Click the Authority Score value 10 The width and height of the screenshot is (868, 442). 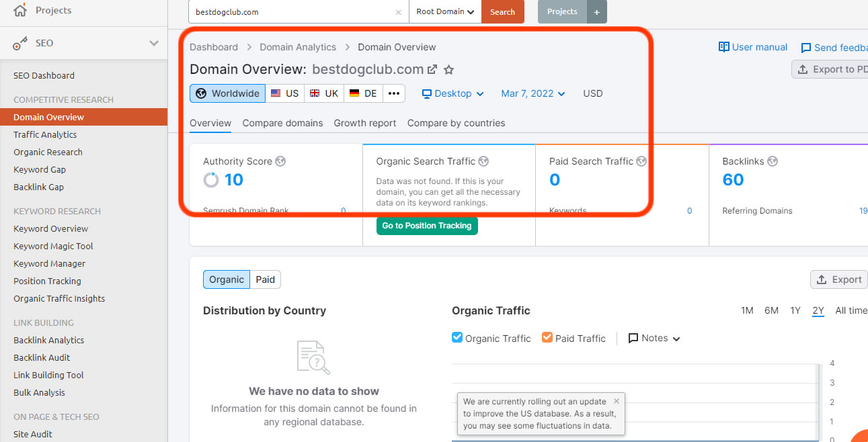tap(234, 179)
